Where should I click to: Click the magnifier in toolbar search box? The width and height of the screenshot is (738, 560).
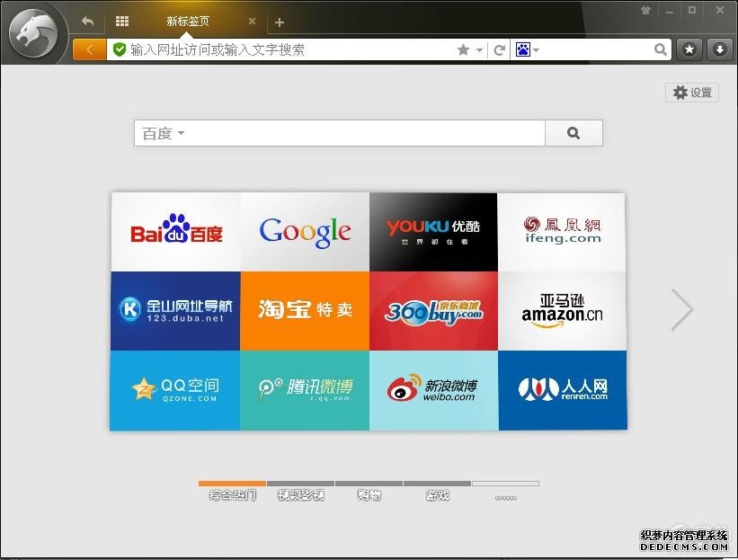point(661,49)
